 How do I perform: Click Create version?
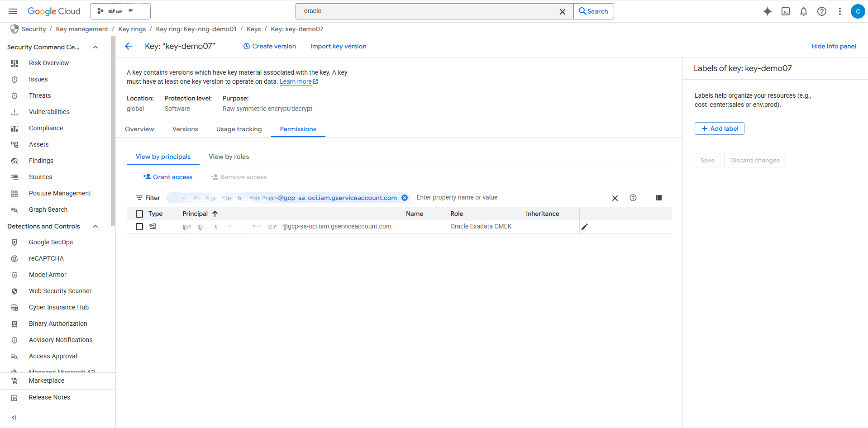tap(269, 46)
